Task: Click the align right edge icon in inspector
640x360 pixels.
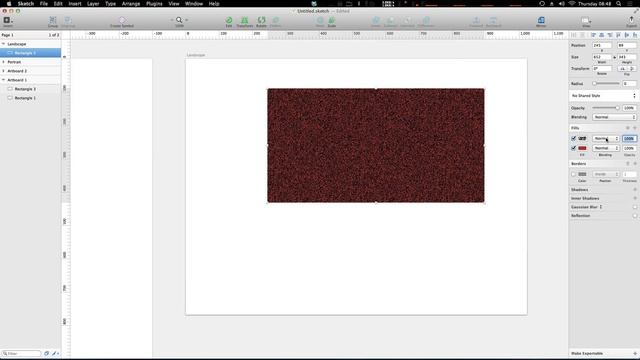Action: click(610, 36)
